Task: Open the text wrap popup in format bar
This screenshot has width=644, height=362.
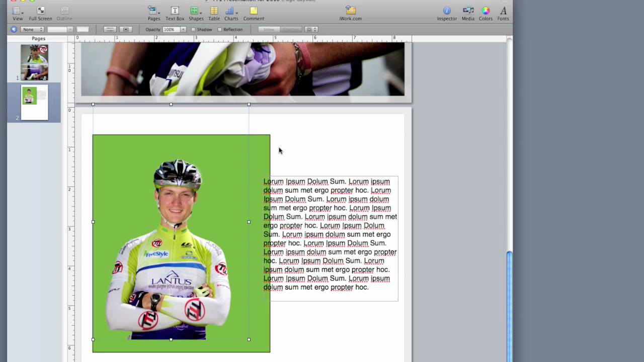Action: tap(311, 29)
